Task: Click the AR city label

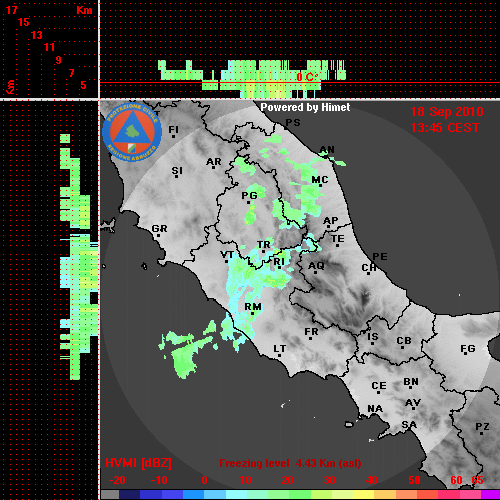Action: coord(214,162)
